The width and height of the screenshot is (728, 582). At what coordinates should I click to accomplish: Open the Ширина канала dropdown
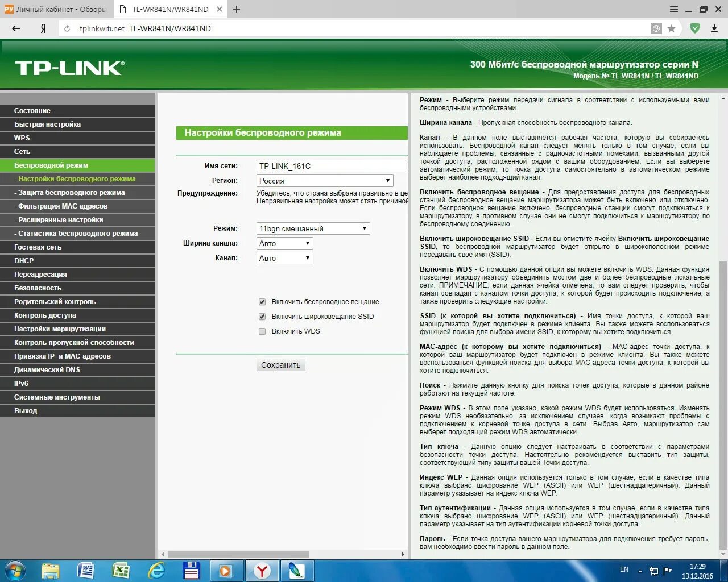tap(285, 243)
